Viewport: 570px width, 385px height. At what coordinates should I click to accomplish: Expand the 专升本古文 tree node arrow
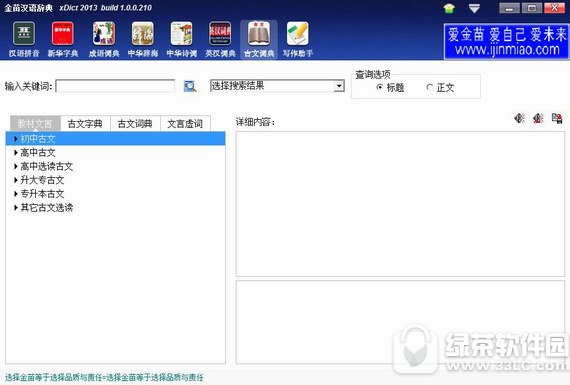(16, 193)
